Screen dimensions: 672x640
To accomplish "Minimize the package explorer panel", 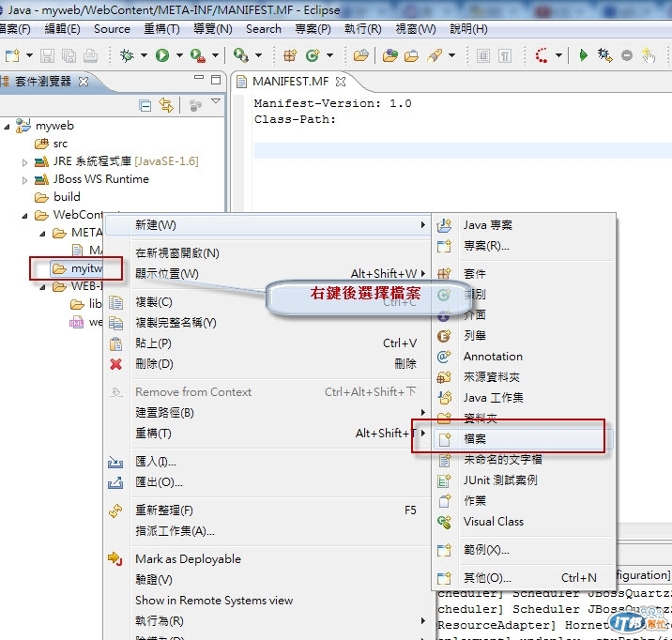I will (199, 78).
